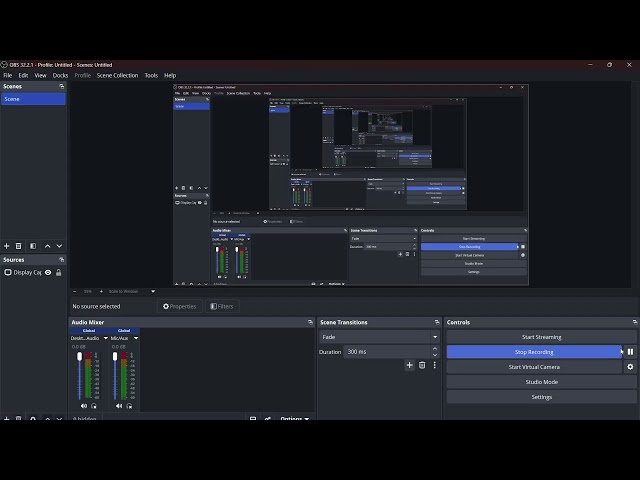Open the File menu
This screenshot has height=480, width=640.
8,76
